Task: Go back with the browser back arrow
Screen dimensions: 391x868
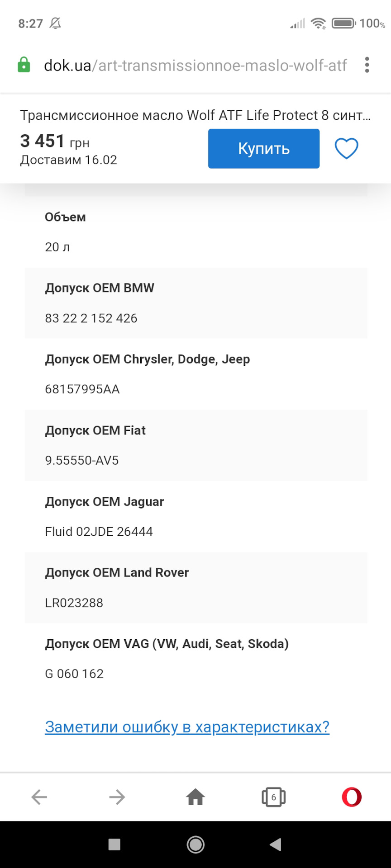Action: 39,797
